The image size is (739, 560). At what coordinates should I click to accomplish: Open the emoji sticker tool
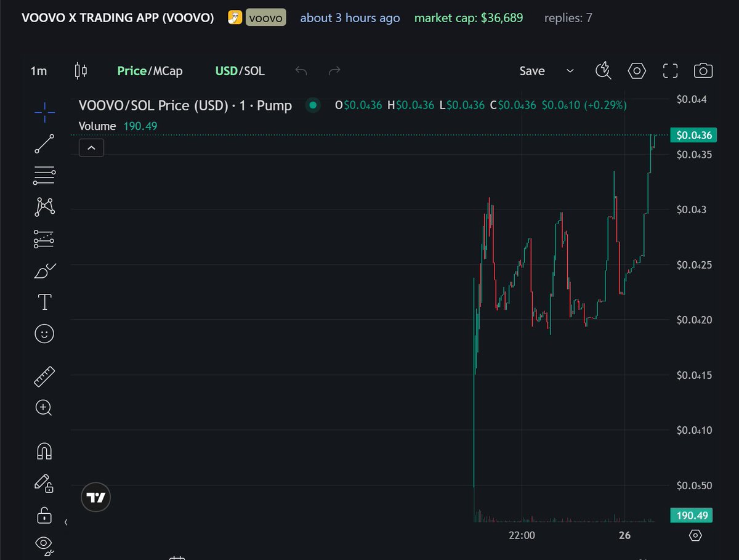click(x=44, y=333)
